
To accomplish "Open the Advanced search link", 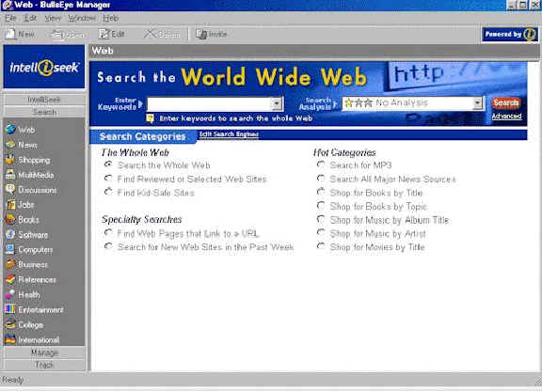I will [x=507, y=117].
